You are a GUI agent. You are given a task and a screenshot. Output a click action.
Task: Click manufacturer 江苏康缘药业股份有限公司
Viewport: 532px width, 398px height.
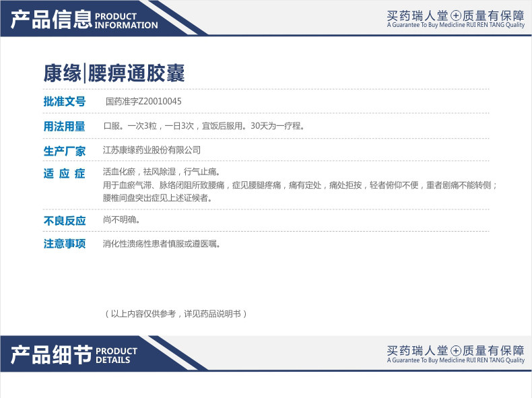[152, 150]
